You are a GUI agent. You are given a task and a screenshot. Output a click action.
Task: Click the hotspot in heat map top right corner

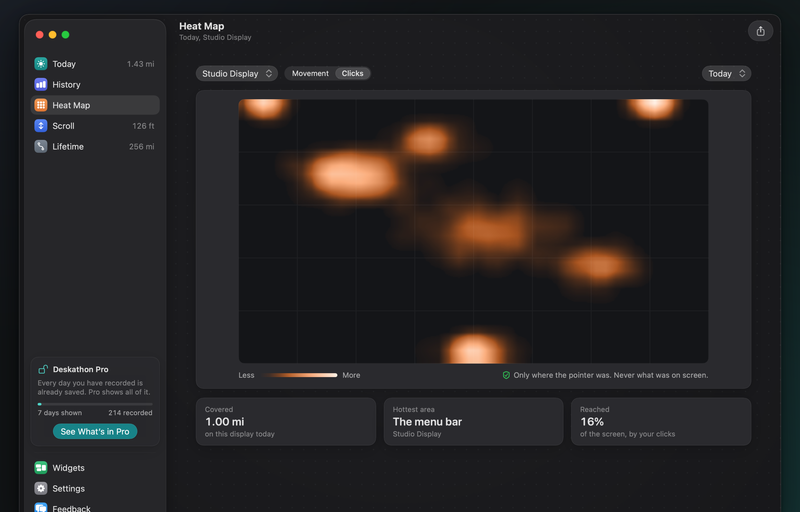pos(654,108)
